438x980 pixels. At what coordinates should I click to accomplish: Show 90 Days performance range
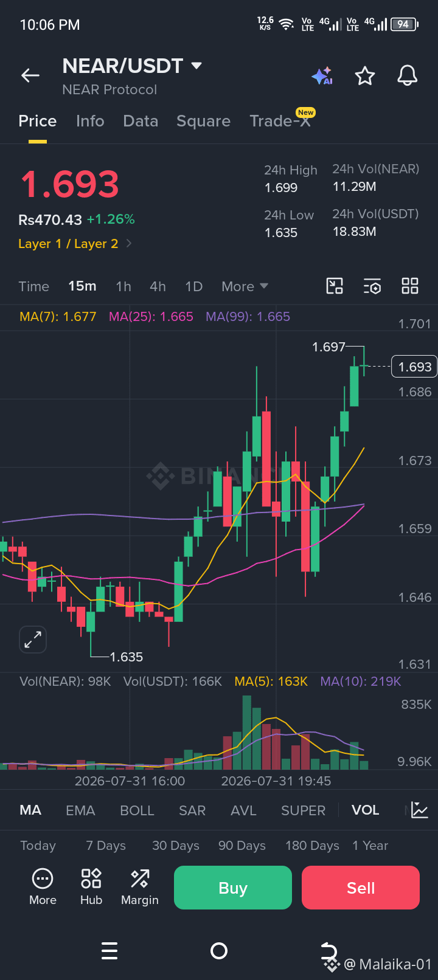tap(242, 846)
